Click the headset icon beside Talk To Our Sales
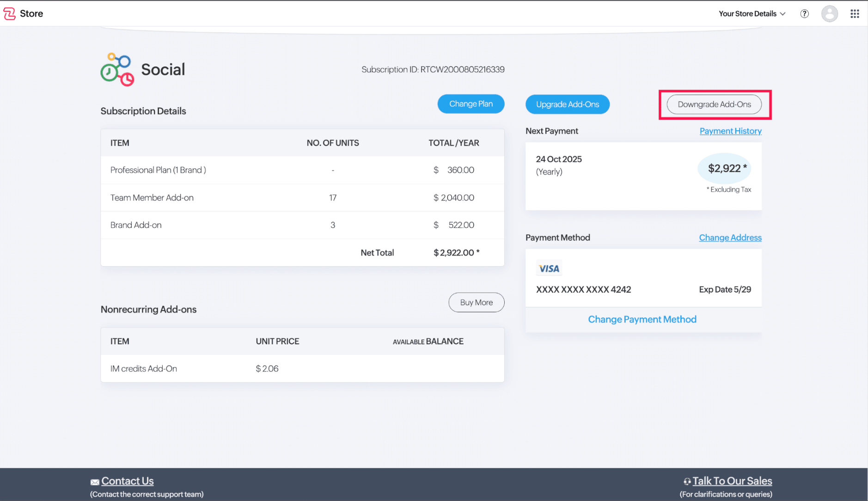Image resolution: width=868 pixels, height=501 pixels. (x=687, y=482)
